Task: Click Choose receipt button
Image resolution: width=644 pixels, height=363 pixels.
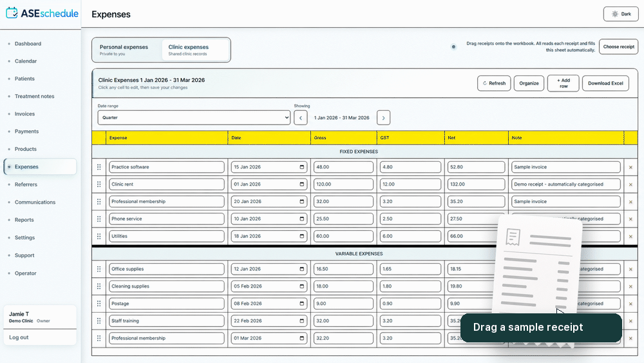Action: coord(618,46)
